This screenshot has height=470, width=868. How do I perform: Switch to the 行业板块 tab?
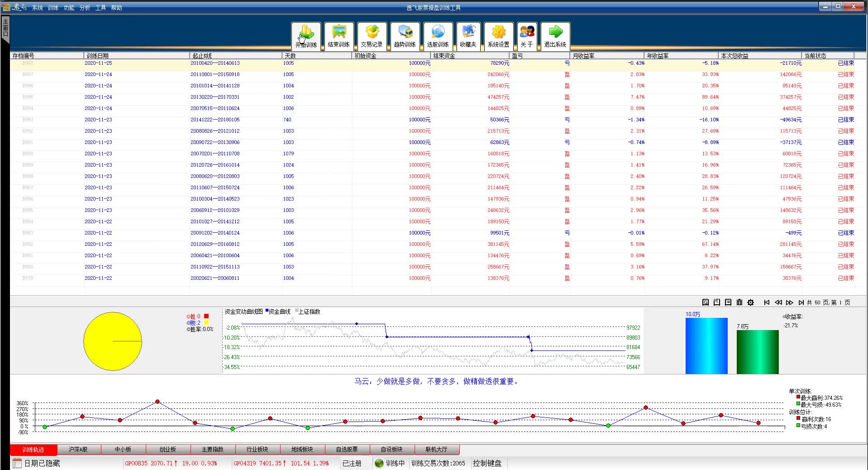click(x=257, y=449)
